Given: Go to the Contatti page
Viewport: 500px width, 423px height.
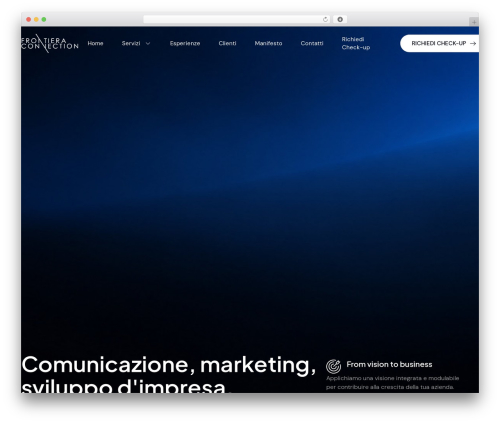Looking at the screenshot, I should 312,43.
